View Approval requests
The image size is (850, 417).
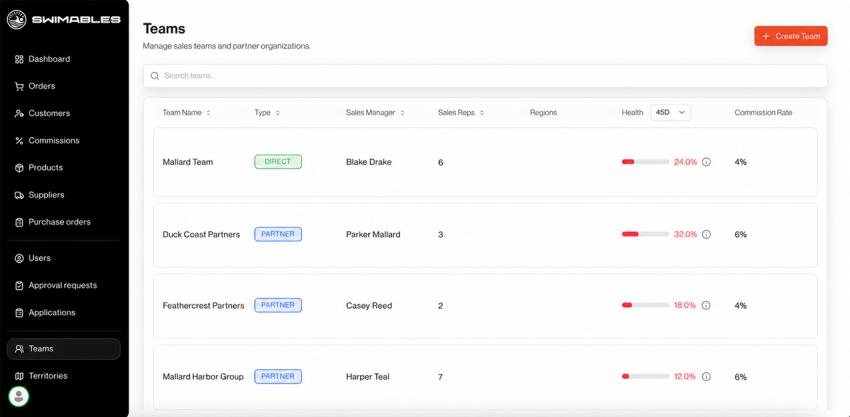click(x=63, y=285)
